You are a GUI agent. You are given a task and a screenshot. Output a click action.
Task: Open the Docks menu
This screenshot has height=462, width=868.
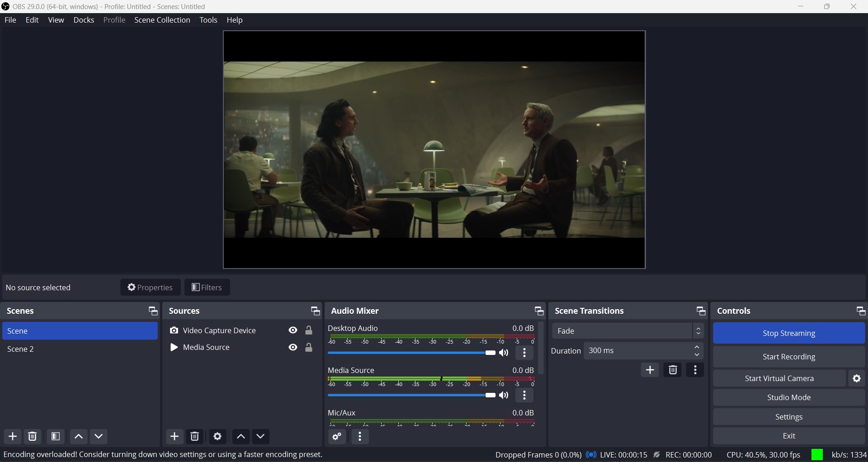click(84, 20)
